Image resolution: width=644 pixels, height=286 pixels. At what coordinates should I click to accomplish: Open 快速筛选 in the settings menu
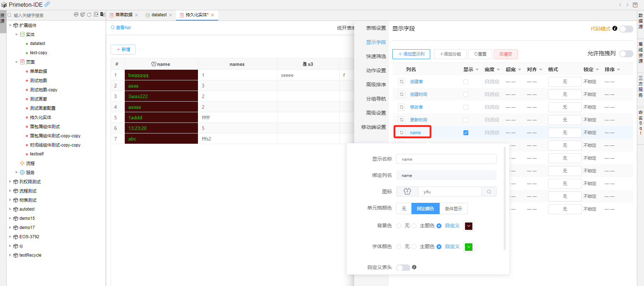(x=376, y=56)
